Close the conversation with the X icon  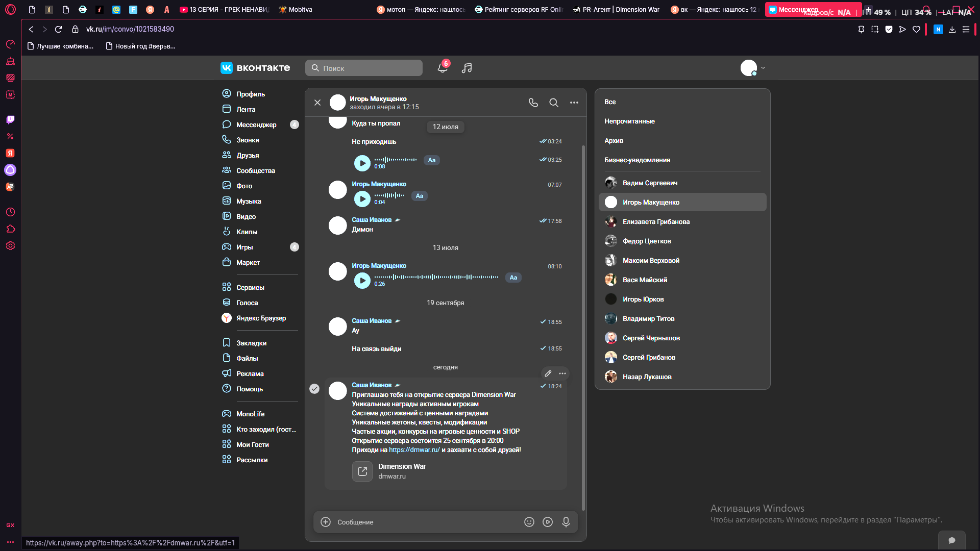(x=317, y=103)
